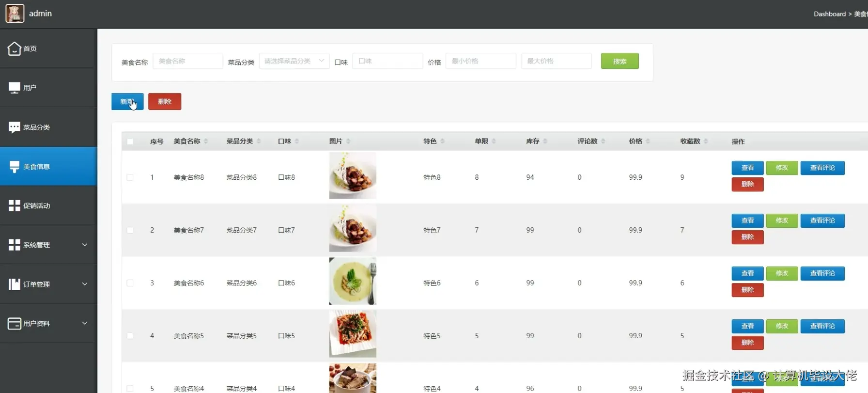868x393 pixels.
Task: Check the row checkbox for 美食名称5
Action: [130, 336]
